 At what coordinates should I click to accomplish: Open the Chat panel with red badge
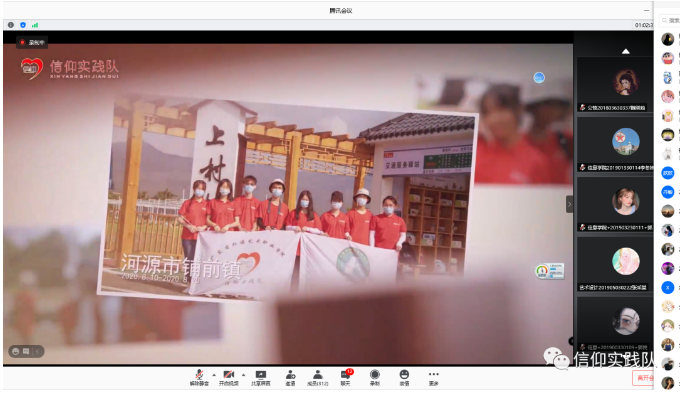[346, 378]
